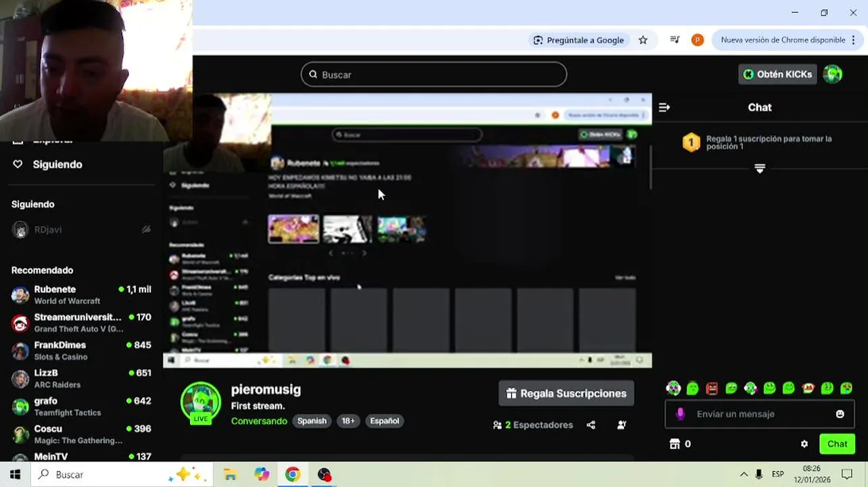This screenshot has height=487, width=868.
Task: Focus the Kick Buscar search field
Action: pyautogui.click(x=433, y=74)
